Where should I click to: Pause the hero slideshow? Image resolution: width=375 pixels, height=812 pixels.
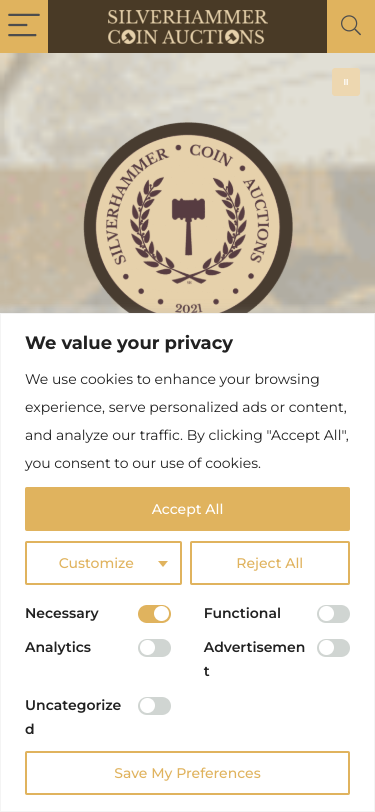[346, 82]
